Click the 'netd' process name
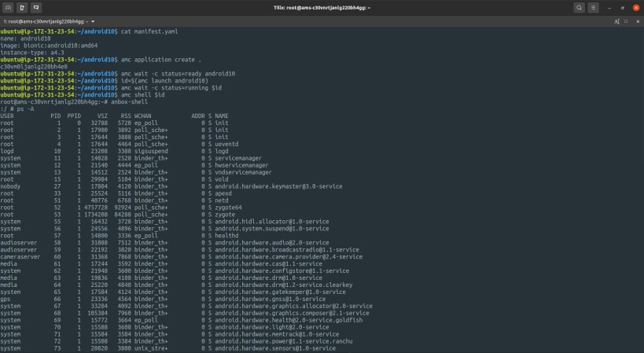This screenshot has height=353, width=644. click(x=222, y=200)
